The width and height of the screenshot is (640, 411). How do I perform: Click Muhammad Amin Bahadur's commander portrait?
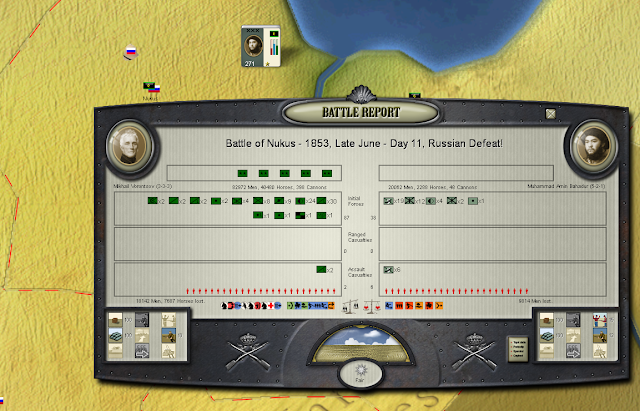click(x=594, y=146)
